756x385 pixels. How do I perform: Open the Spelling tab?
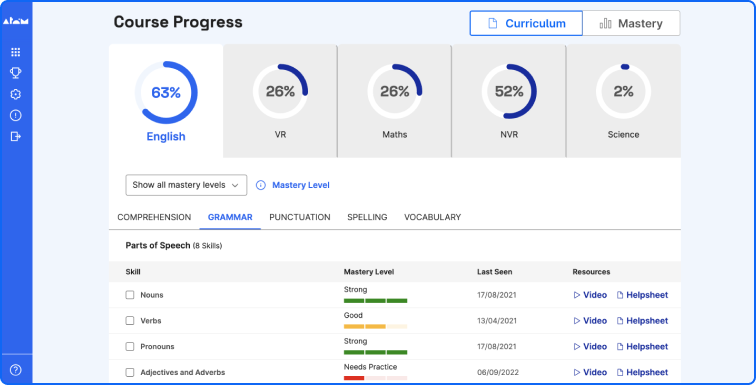pyautogui.click(x=367, y=217)
